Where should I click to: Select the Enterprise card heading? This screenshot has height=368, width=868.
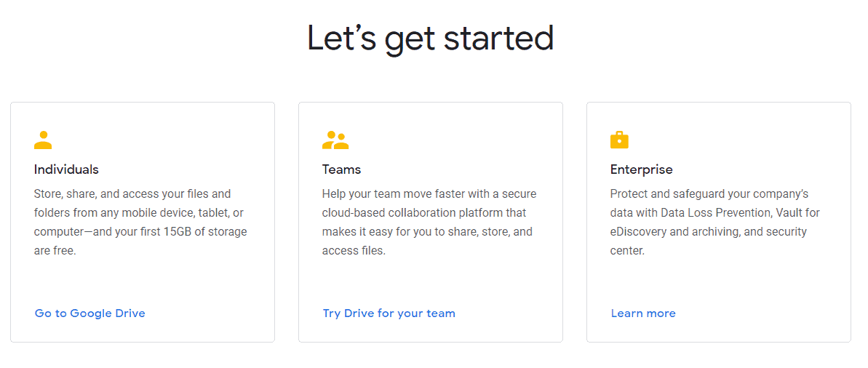[641, 169]
